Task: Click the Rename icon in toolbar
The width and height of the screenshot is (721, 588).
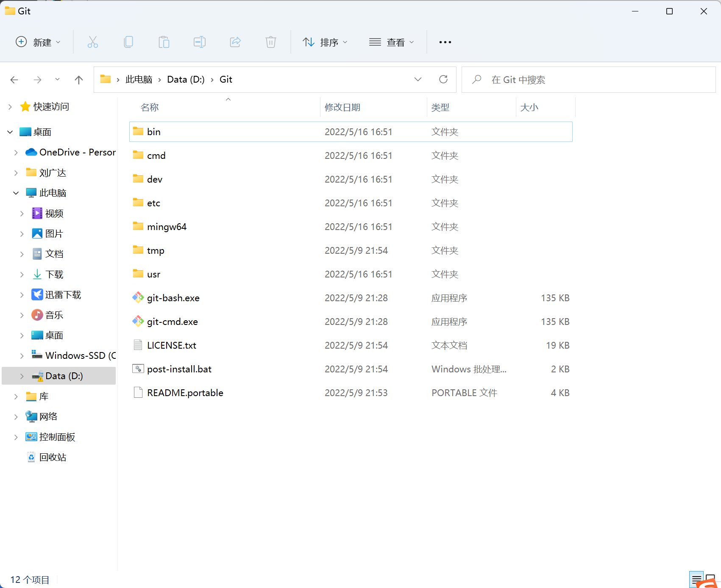Action: [200, 42]
